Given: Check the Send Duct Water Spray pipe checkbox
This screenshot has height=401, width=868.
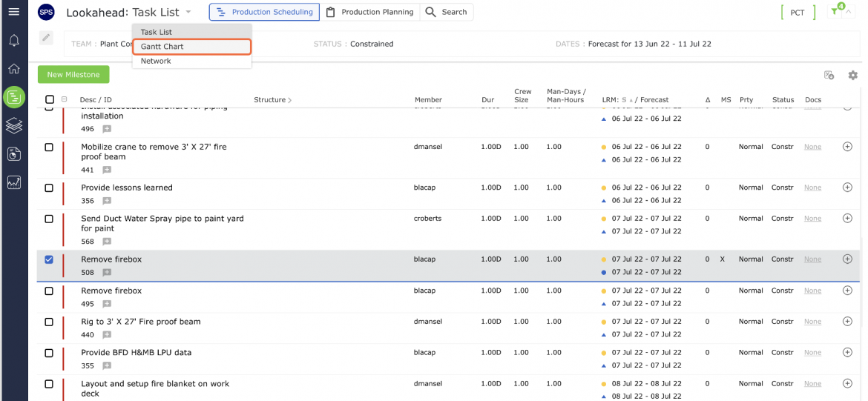Looking at the screenshot, I should pyautogui.click(x=49, y=219).
